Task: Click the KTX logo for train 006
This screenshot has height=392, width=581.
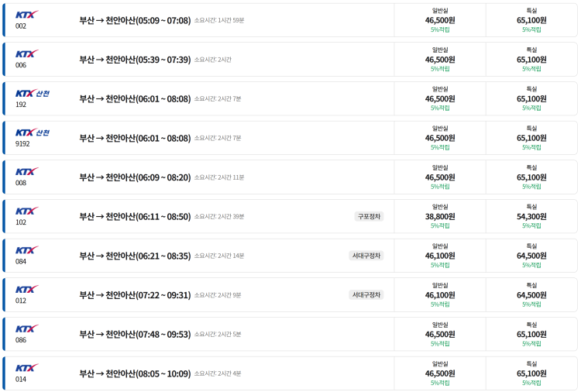Action: [26, 53]
